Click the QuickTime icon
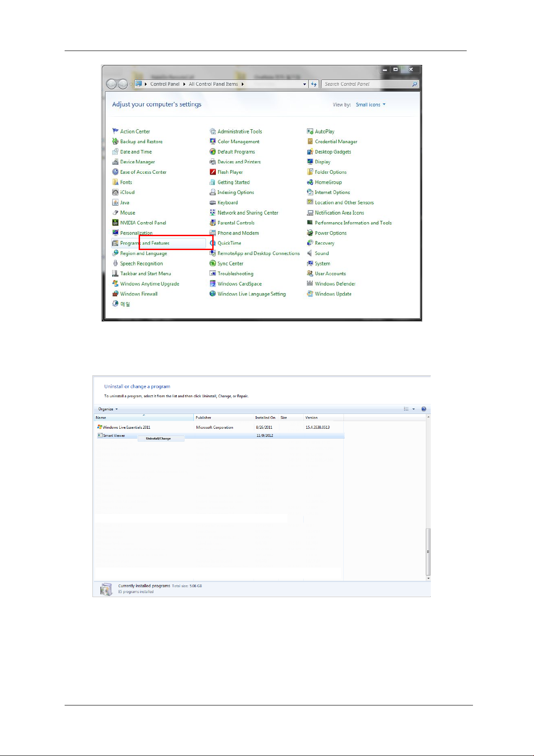 click(213, 243)
